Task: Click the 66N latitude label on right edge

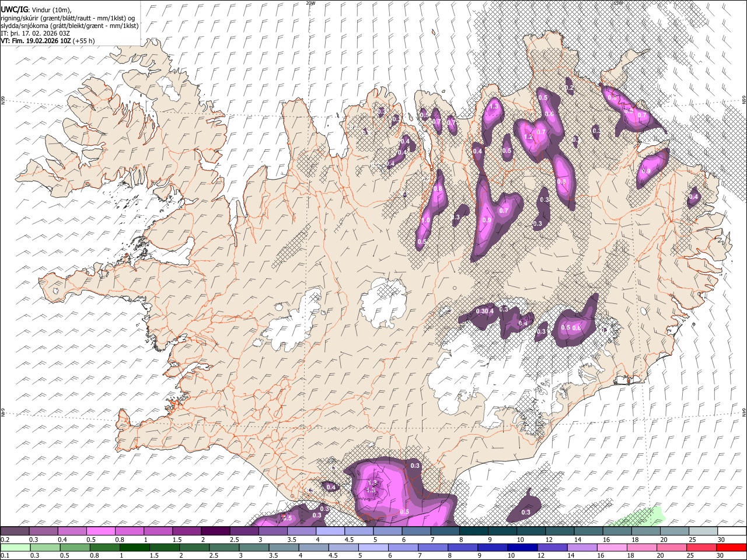Action: (744, 101)
